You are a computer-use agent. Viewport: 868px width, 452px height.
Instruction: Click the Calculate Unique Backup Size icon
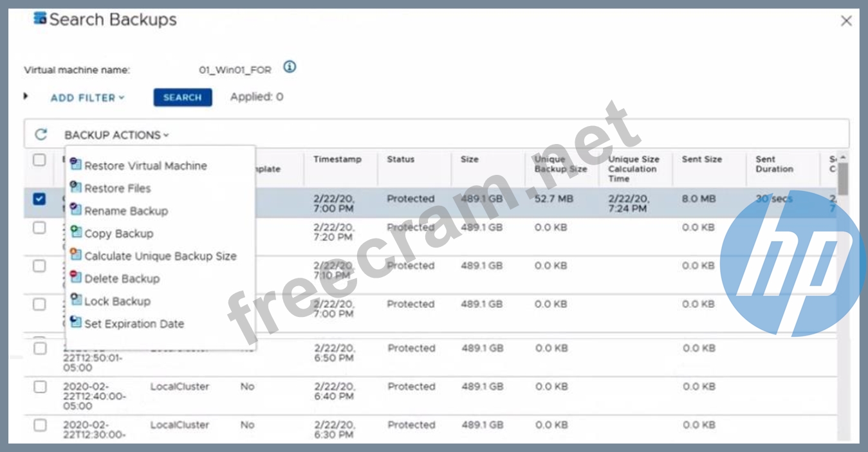[x=76, y=255]
